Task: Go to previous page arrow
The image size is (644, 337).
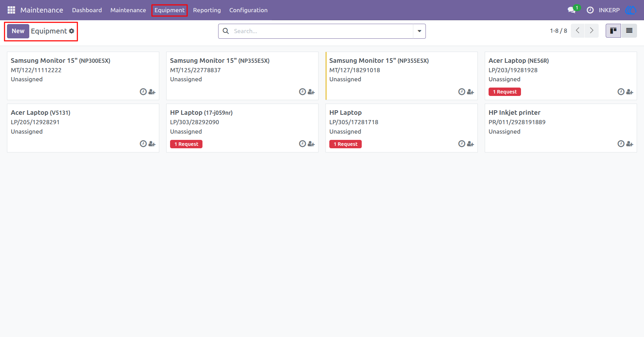Action: pyautogui.click(x=577, y=31)
